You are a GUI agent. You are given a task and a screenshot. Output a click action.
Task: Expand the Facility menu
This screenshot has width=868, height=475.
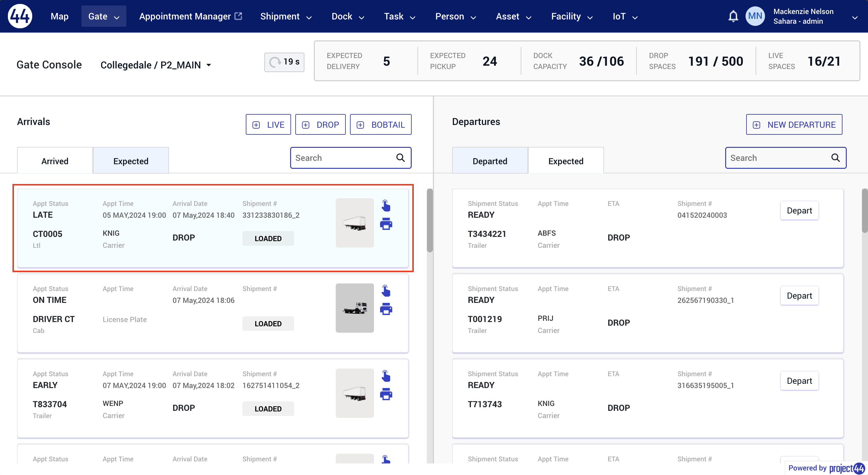coord(571,16)
